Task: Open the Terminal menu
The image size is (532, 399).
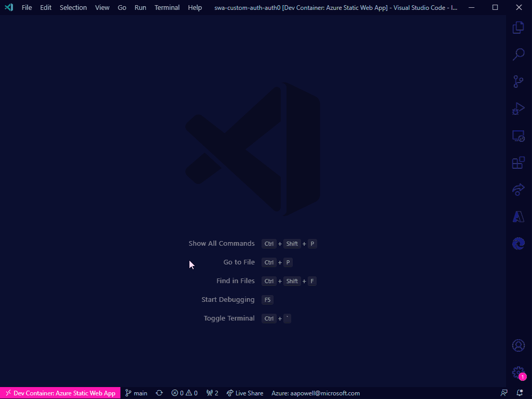Action: pos(167,7)
